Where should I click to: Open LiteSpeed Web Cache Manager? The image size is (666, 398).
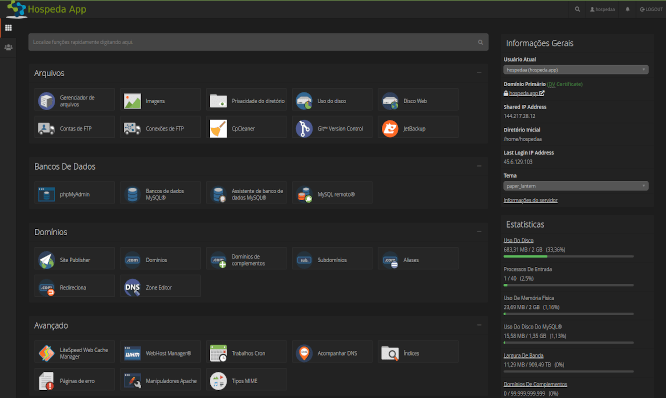(74, 353)
